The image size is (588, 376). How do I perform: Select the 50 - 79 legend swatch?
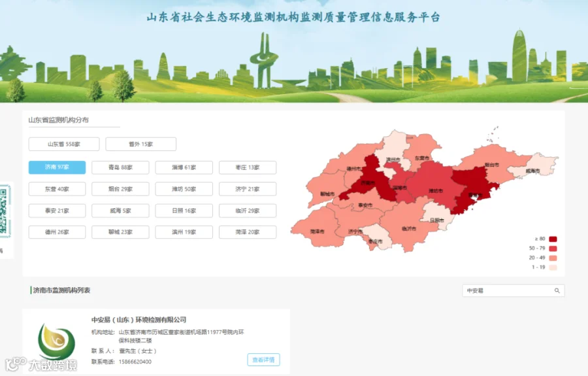pos(553,248)
